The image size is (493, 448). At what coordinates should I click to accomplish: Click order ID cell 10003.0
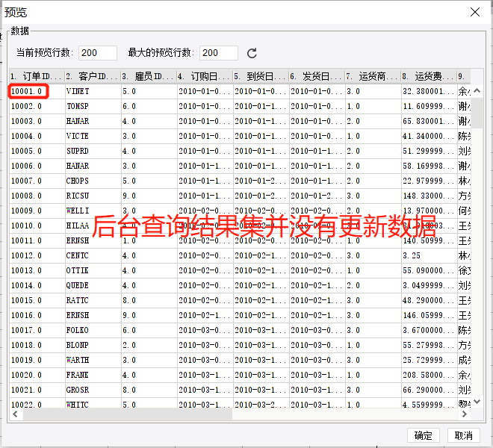37,122
